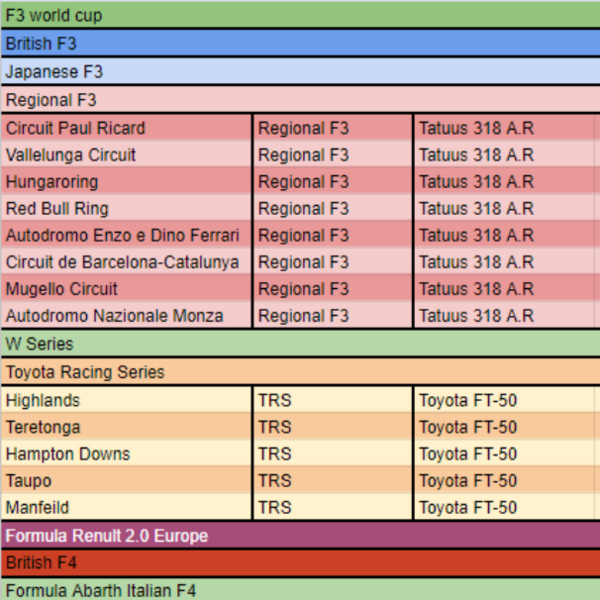Click the Autodromo Nazionale Monza cell
Image resolution: width=600 pixels, height=600 pixels.
(126, 315)
